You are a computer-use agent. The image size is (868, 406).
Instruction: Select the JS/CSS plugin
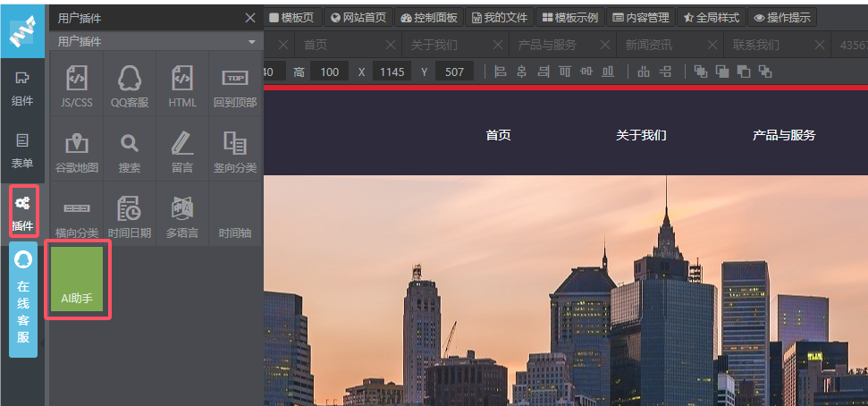pos(76,84)
